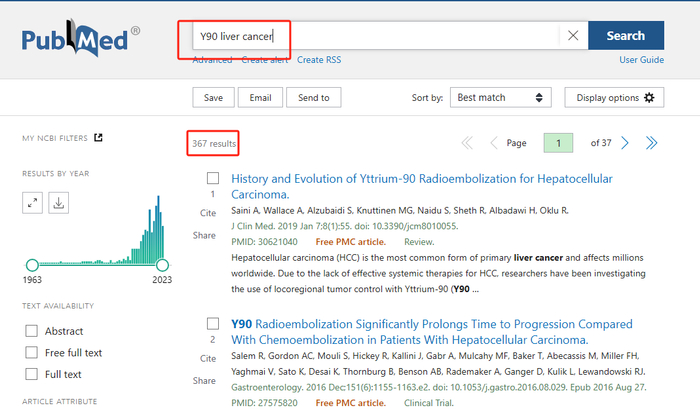Click the Search button

tap(626, 35)
